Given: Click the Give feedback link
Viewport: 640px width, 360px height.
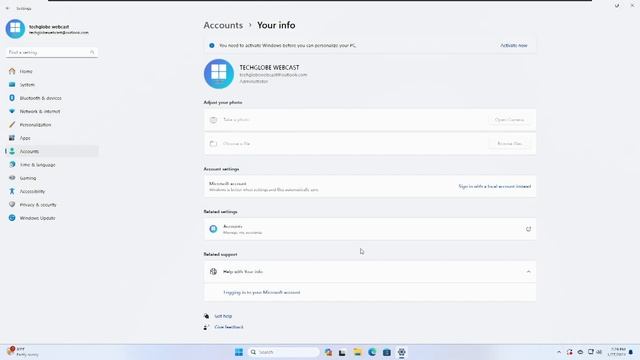Looking at the screenshot, I should pos(229,327).
